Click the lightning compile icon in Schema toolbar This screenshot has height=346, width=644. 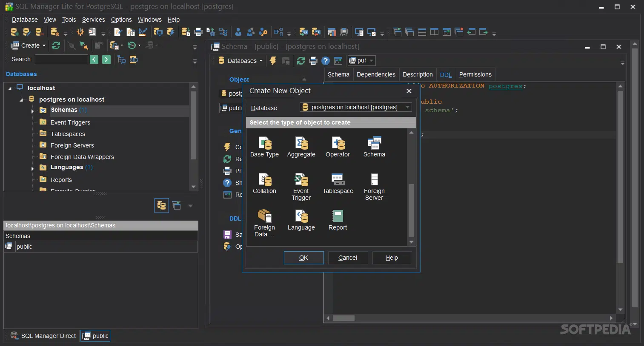click(x=273, y=61)
